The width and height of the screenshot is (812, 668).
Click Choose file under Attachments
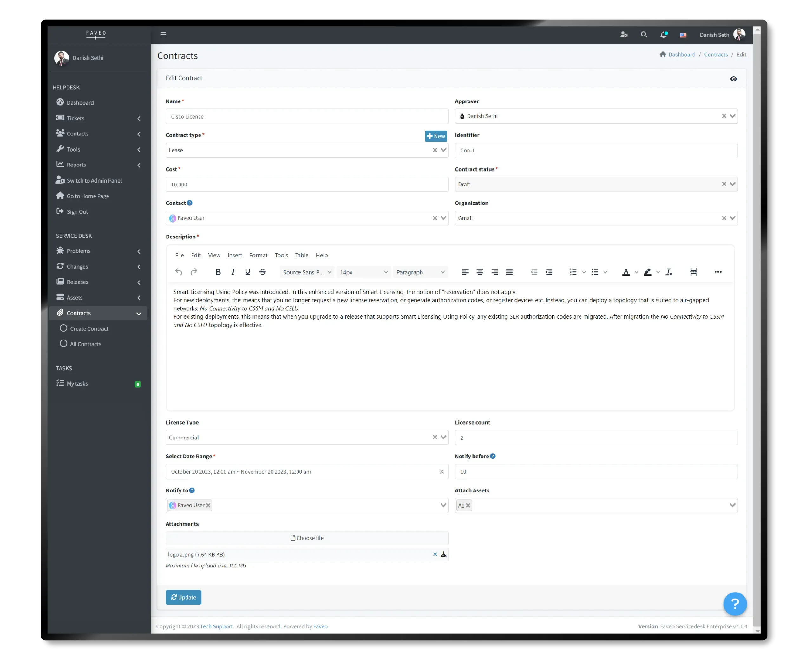pyautogui.click(x=307, y=538)
